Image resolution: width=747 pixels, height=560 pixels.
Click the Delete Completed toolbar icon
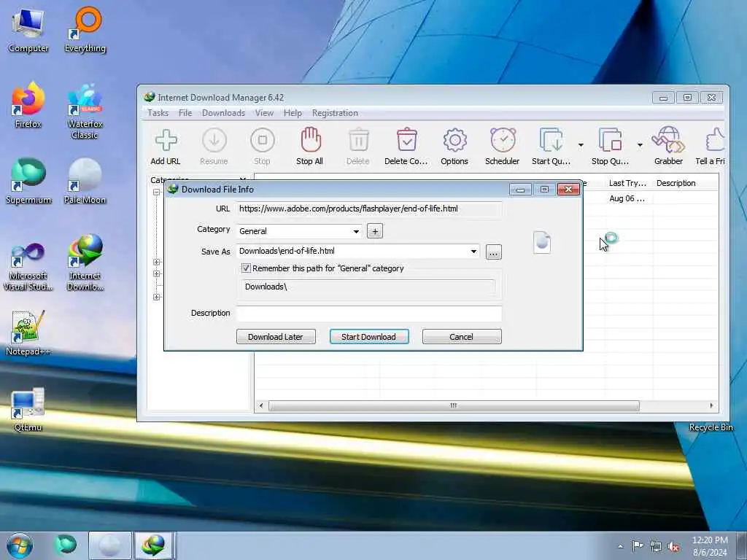click(x=406, y=147)
